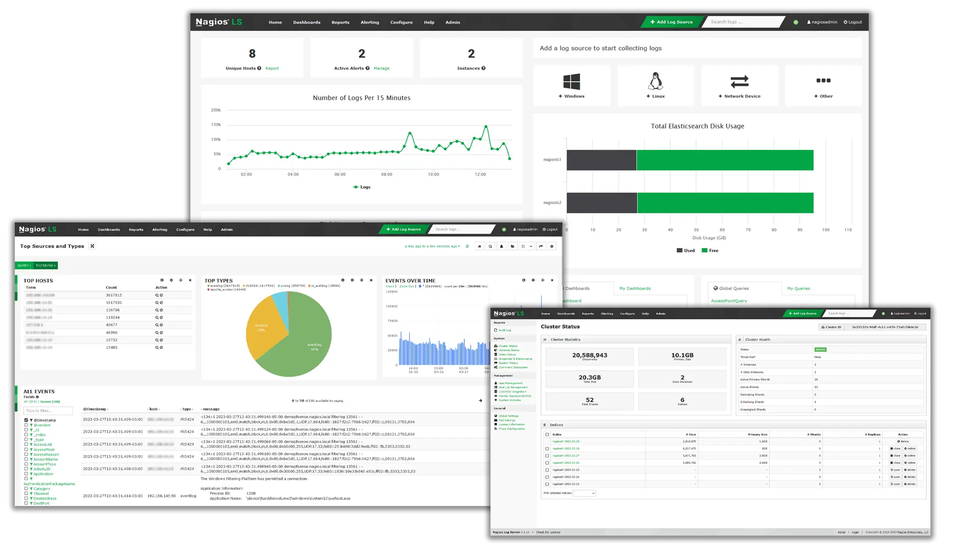Click Add Log Source in the top window
Viewport: 980px width, 551px height.
672,22
